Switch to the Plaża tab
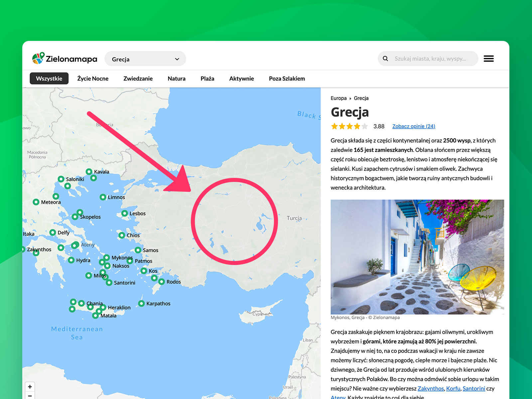This screenshot has width=532, height=399. (207, 78)
